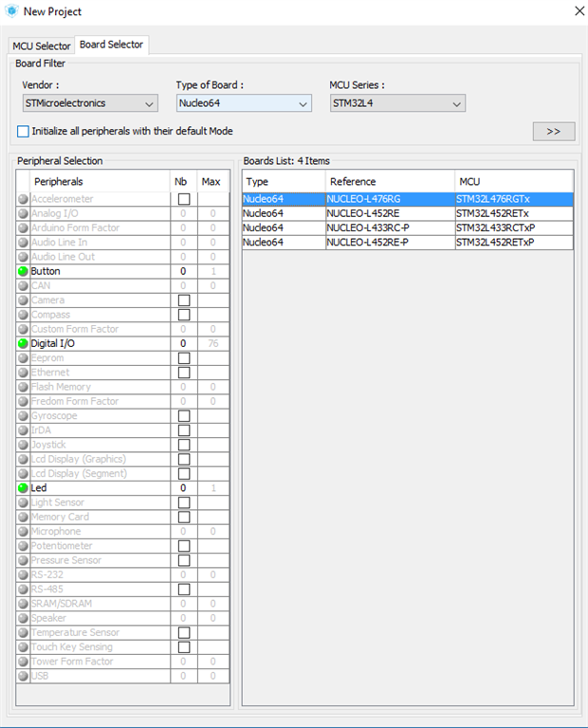Check the Accelerometer peripheral checkbox
588x728 pixels.
(x=183, y=199)
